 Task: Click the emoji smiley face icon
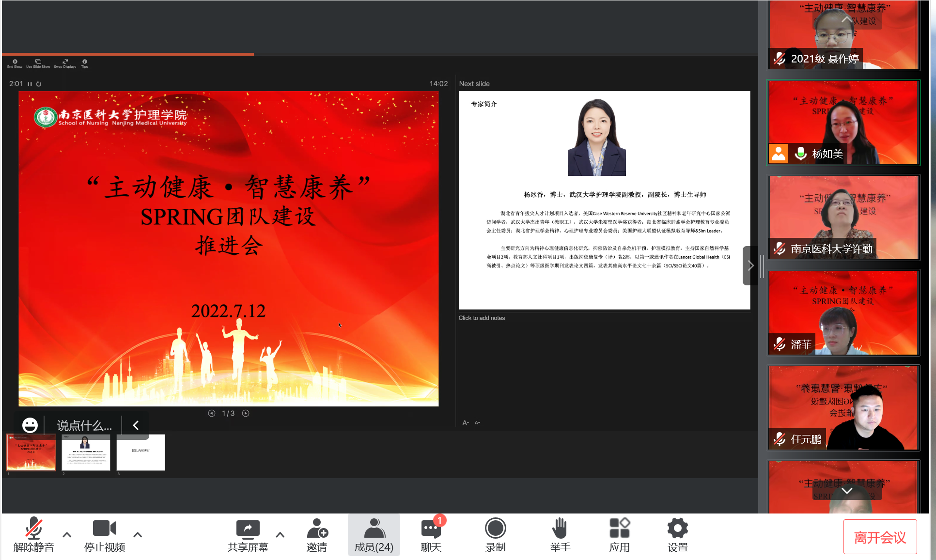(x=30, y=425)
